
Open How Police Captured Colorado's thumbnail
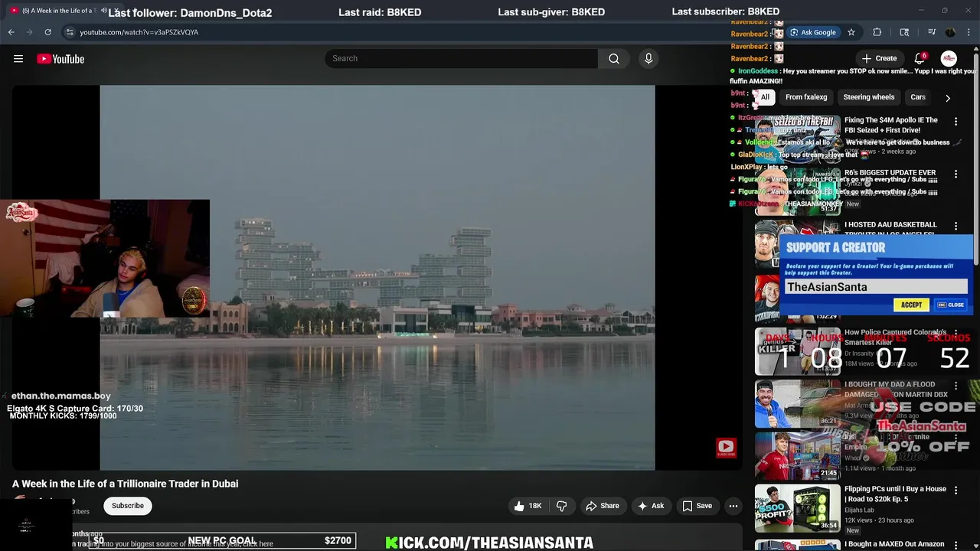point(798,351)
